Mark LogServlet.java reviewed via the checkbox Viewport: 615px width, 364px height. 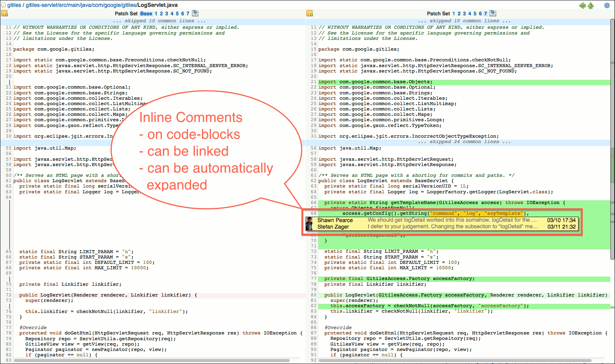click(3, 5)
